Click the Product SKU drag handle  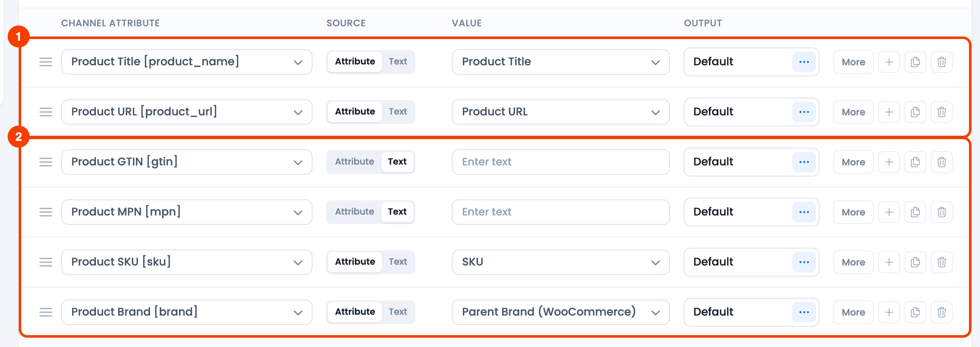pyautogui.click(x=46, y=262)
